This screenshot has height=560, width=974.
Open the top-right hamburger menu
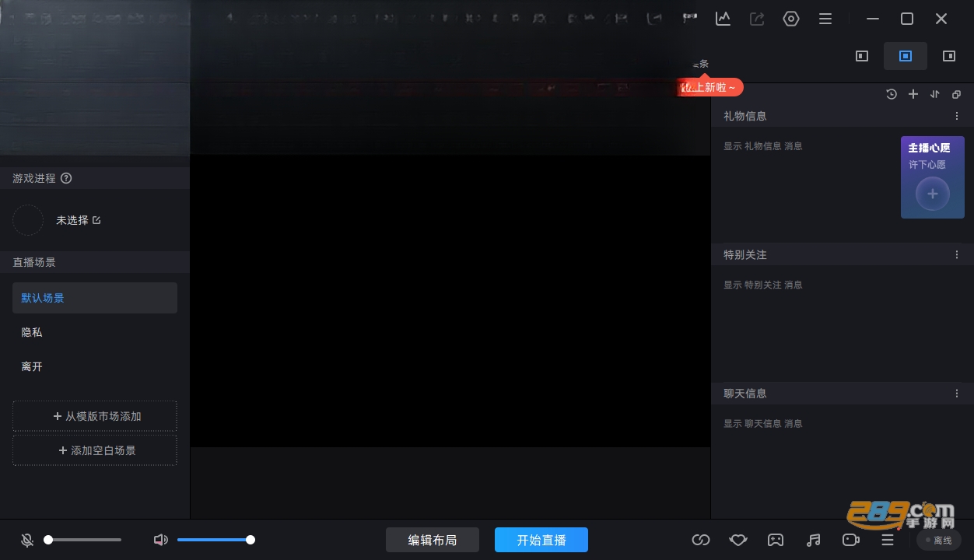825,19
